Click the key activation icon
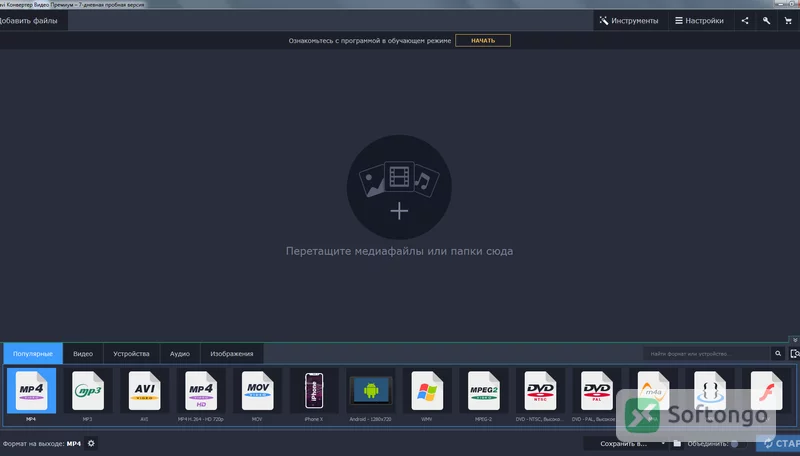This screenshot has width=800, height=456. coord(766,21)
